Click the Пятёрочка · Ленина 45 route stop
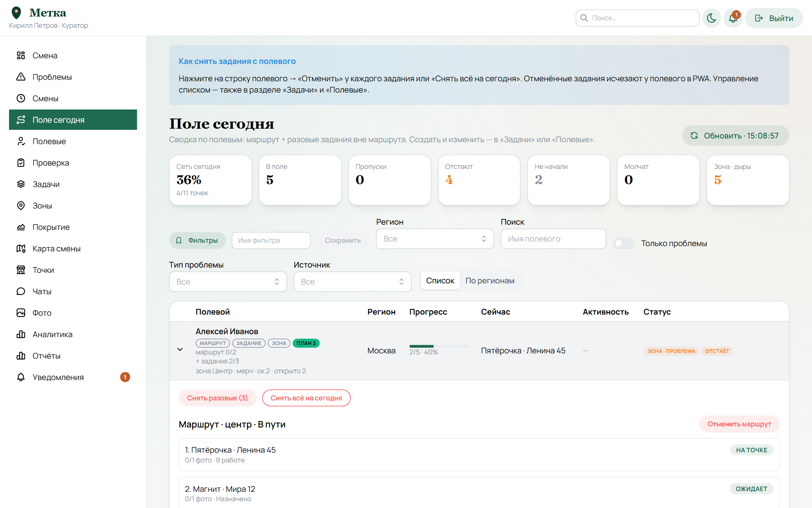 coord(479,455)
